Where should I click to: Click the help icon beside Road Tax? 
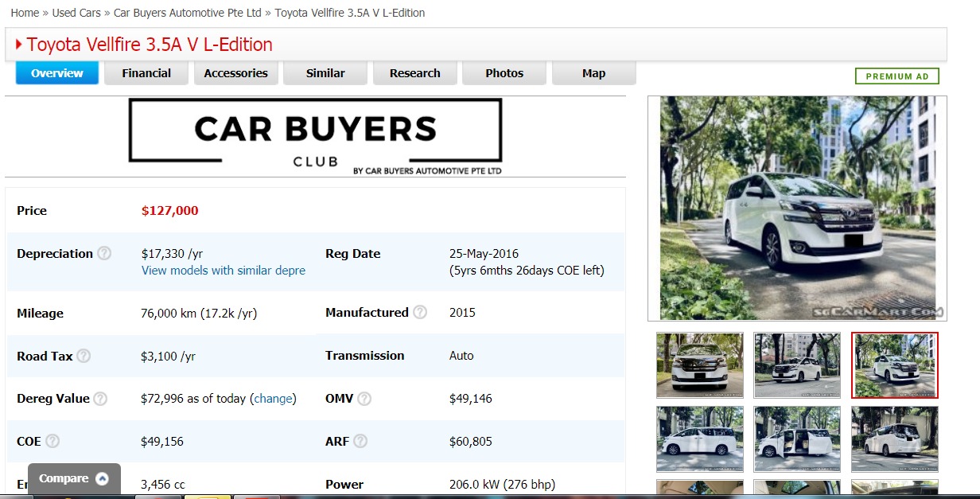pos(84,356)
